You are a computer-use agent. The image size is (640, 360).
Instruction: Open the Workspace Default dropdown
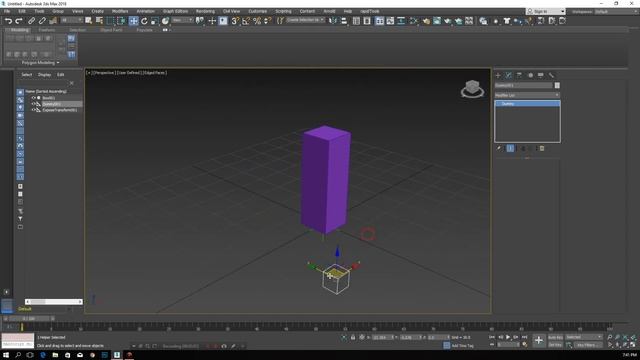click(616, 11)
